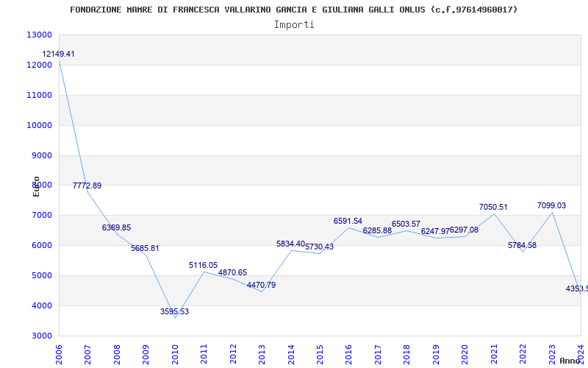Click the Fondazione Mamre chart title

293,10
